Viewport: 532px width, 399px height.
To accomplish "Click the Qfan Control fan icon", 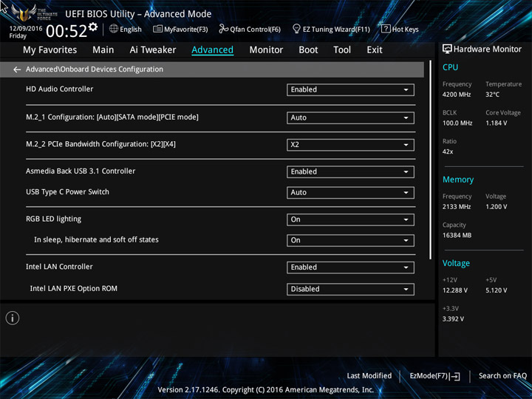I will [223, 29].
